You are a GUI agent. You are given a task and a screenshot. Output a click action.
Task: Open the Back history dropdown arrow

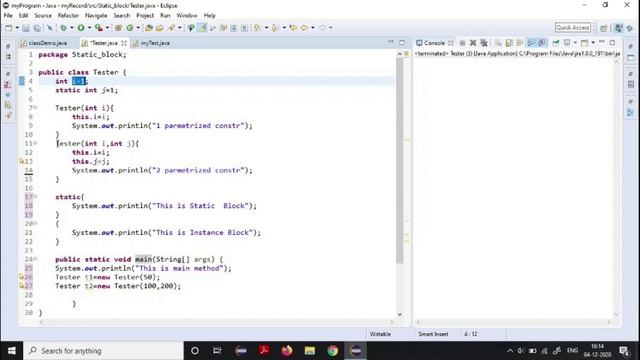[x=313, y=28]
